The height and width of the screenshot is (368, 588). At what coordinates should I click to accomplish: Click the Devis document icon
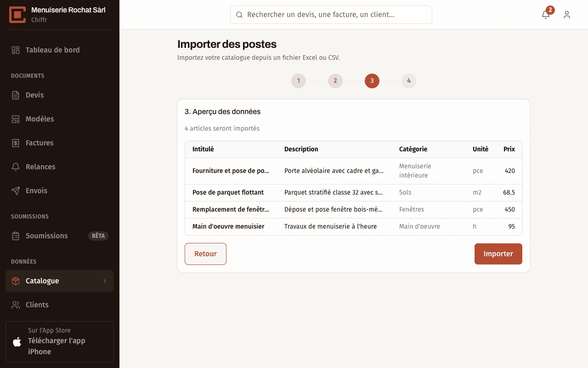tap(16, 95)
